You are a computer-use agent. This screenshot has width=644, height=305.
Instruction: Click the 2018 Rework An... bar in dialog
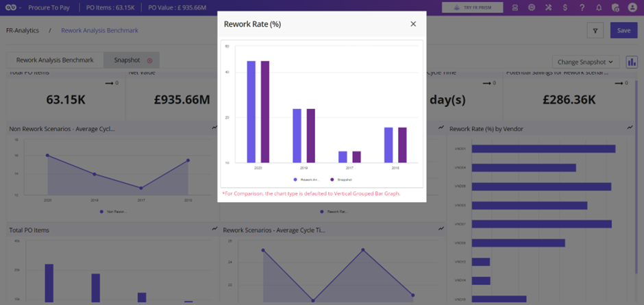[x=388, y=145]
